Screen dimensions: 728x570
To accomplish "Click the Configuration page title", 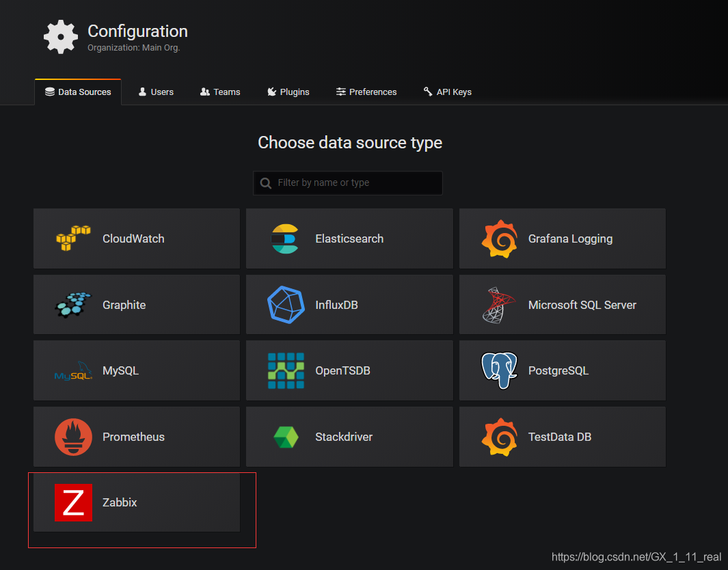I will pyautogui.click(x=138, y=31).
